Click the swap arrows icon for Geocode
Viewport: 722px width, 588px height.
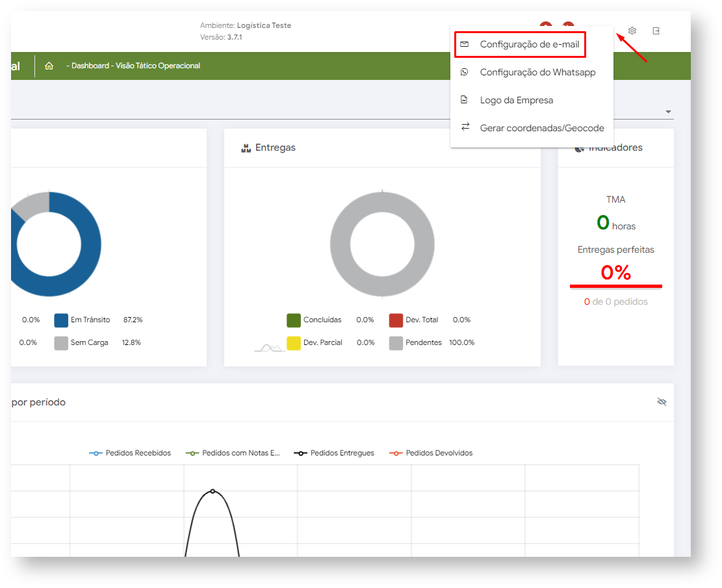[465, 127]
